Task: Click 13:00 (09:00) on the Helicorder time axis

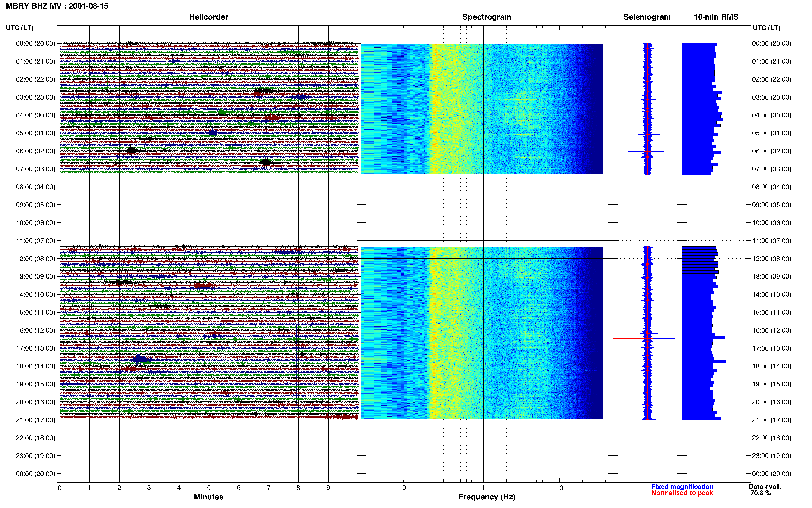Action: pyautogui.click(x=36, y=277)
